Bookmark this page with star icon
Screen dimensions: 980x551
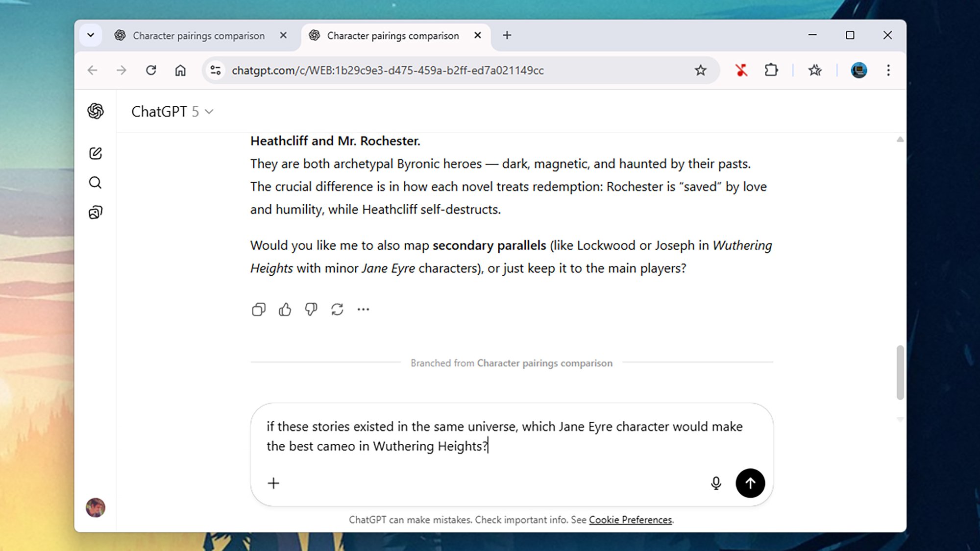pyautogui.click(x=700, y=71)
